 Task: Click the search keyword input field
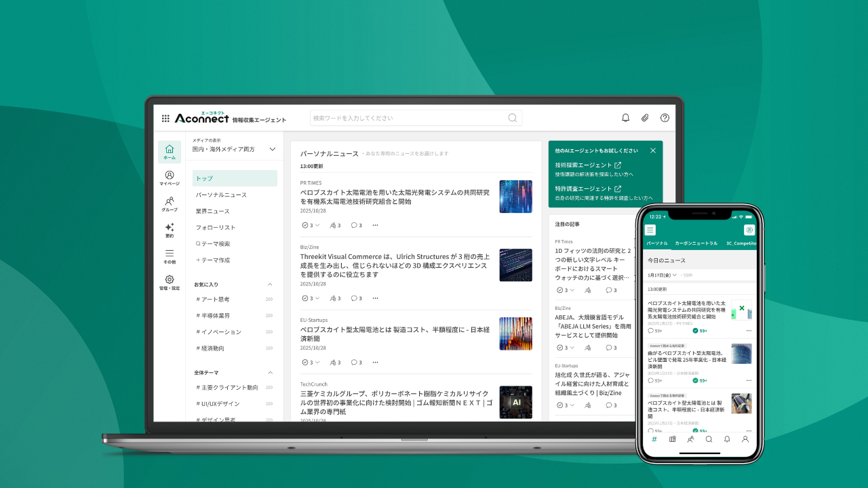click(x=416, y=118)
